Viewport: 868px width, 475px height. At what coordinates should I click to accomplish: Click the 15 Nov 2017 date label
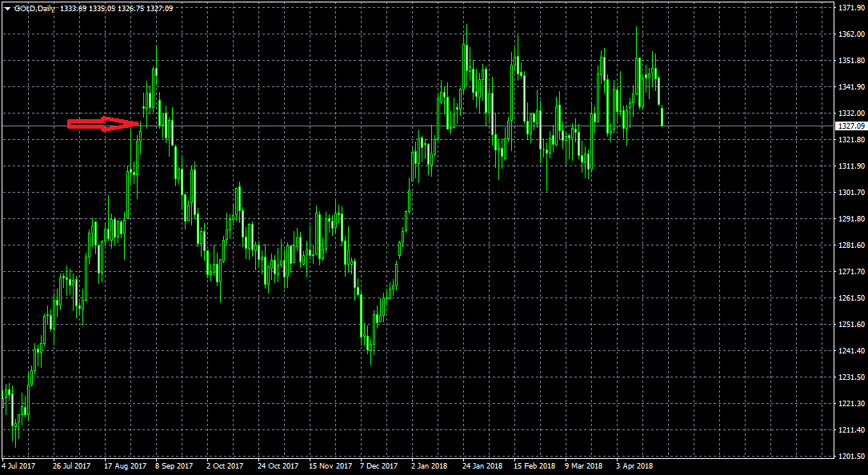[330, 466]
